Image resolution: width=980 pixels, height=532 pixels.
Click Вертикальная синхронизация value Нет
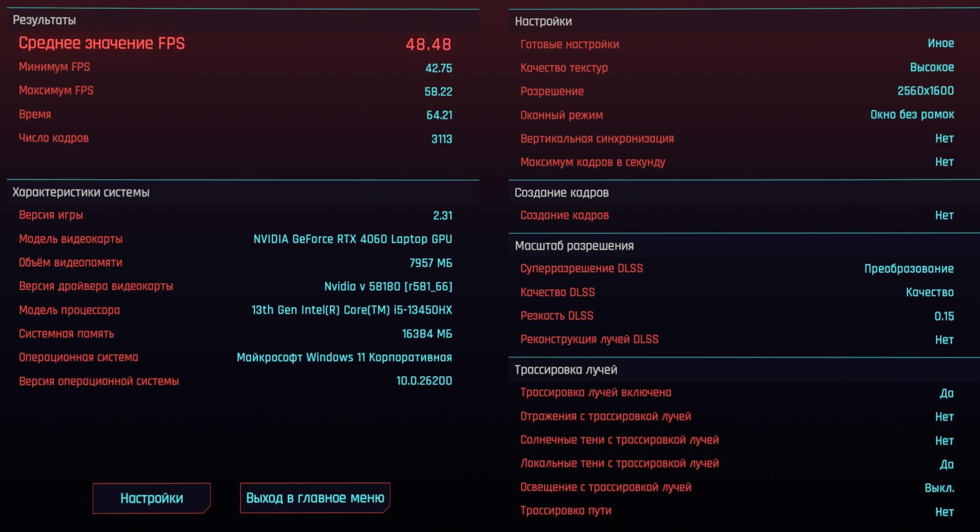click(x=944, y=138)
